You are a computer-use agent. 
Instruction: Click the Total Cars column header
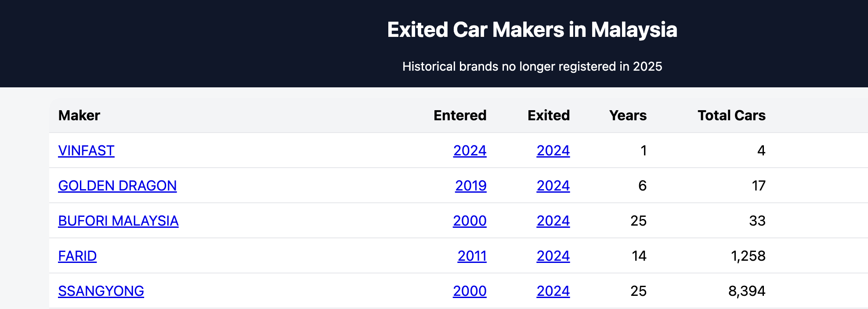[731, 115]
